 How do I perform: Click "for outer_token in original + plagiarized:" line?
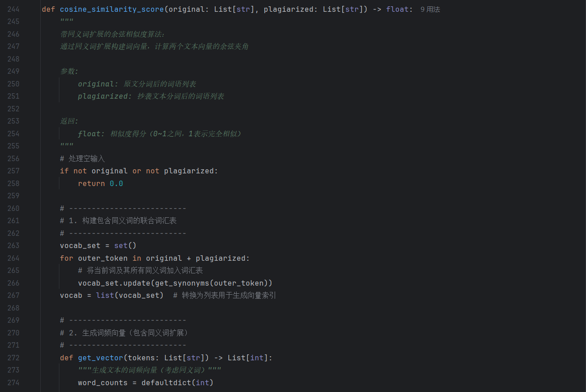[x=155, y=258]
